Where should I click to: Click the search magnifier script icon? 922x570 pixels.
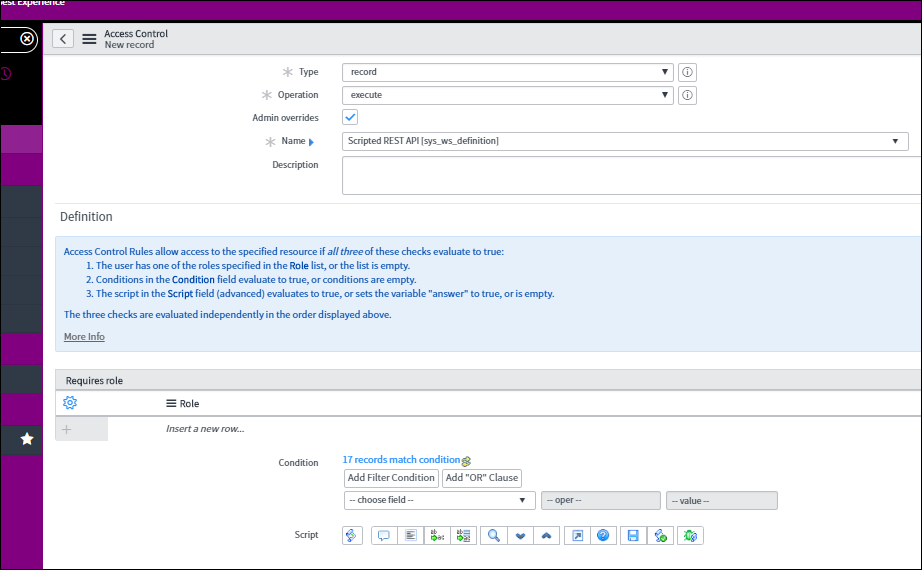point(494,535)
